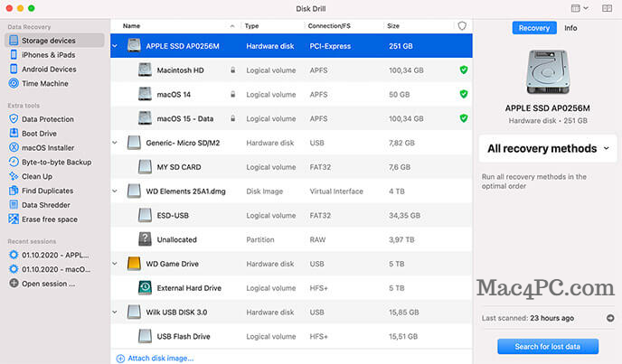Click the MY SD CARD volume icon
The width and height of the screenshot is (622, 364).
click(145, 167)
